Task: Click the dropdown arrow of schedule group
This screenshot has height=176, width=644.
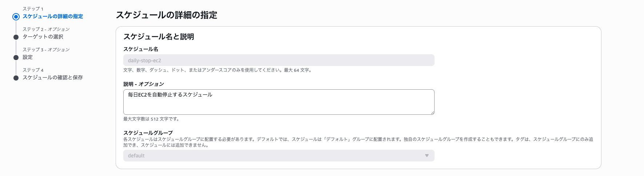Action: [x=427, y=156]
